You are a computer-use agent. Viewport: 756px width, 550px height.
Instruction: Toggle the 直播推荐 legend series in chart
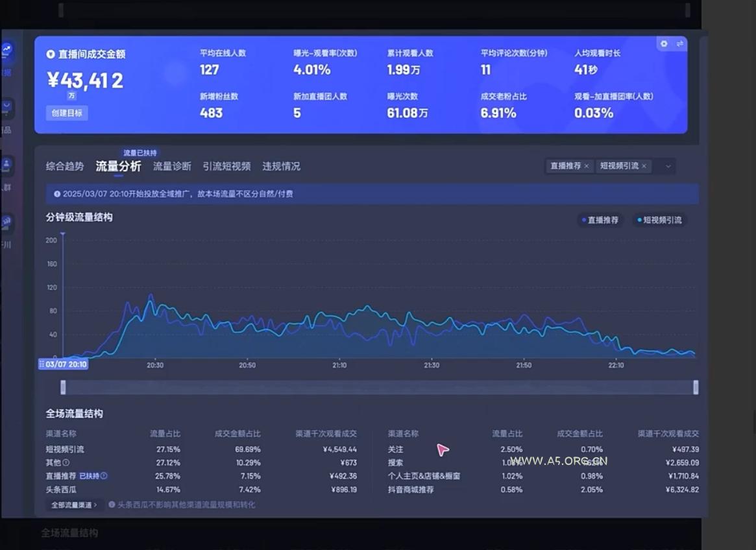599,221
